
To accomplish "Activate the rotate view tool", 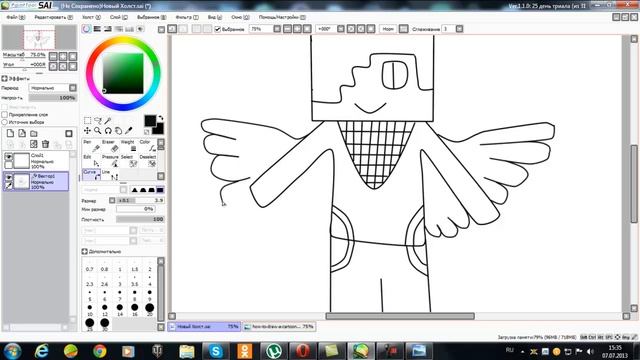I will (x=108, y=131).
